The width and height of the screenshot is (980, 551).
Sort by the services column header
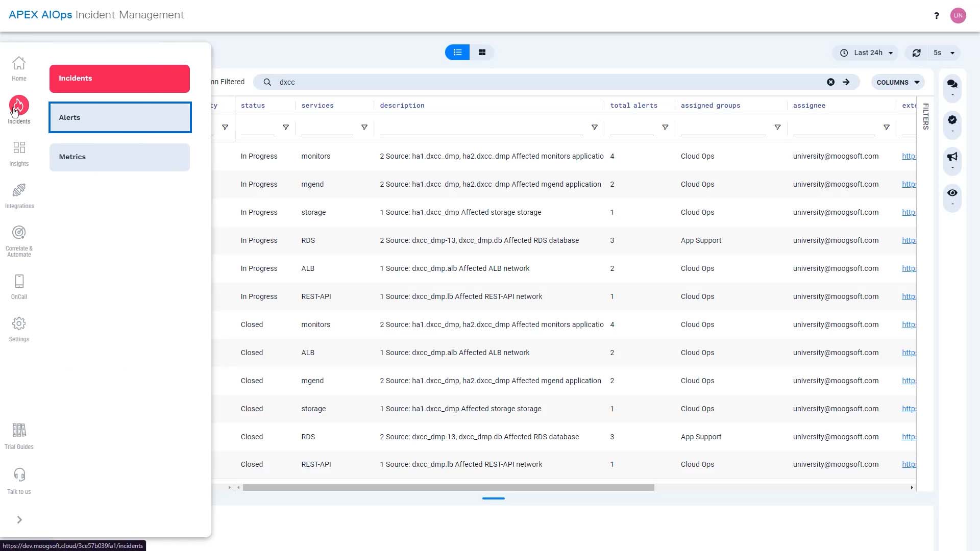click(317, 106)
